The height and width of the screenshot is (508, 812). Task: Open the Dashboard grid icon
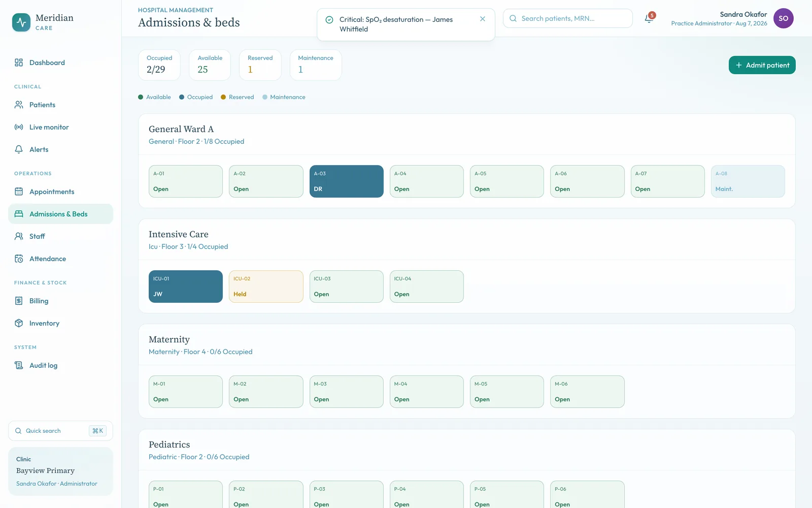19,62
